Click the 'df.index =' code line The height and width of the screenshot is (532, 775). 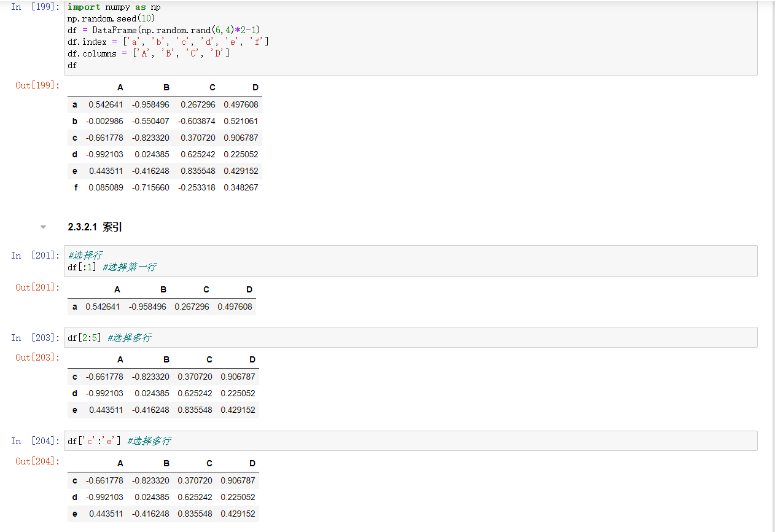click(168, 42)
